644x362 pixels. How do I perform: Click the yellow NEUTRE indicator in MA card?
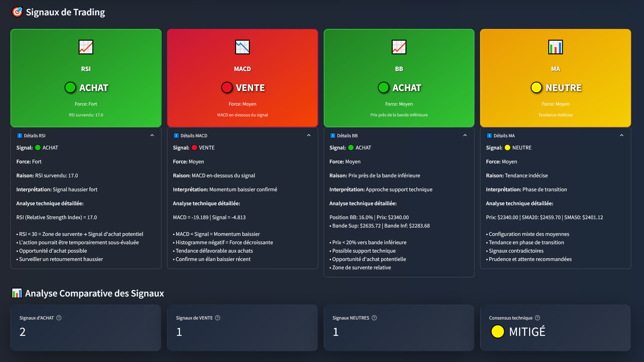tap(536, 87)
